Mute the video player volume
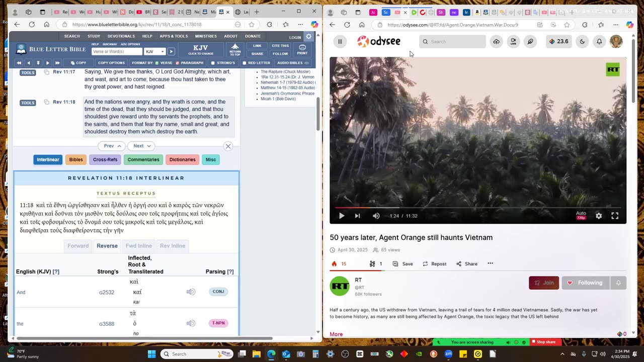This screenshot has width=644, height=362. point(376,216)
